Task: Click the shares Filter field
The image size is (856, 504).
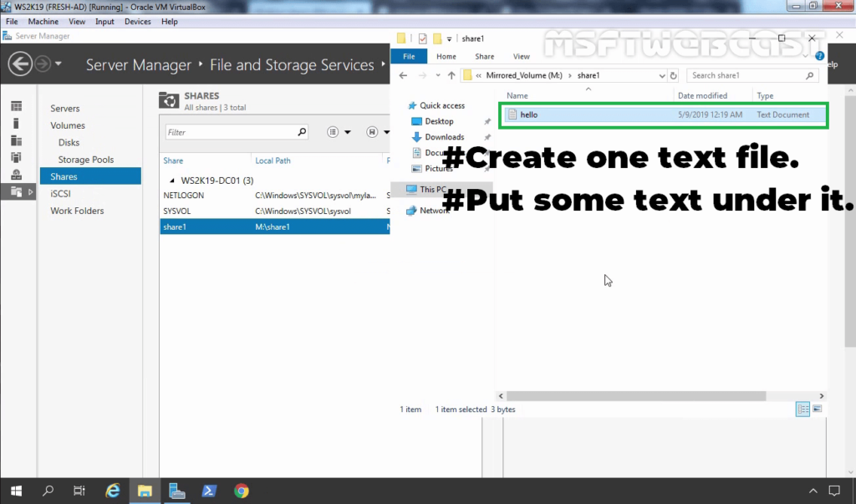Action: pos(230,132)
